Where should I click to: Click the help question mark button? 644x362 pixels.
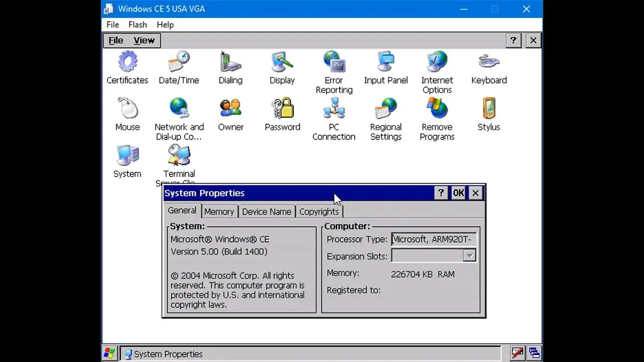click(441, 193)
